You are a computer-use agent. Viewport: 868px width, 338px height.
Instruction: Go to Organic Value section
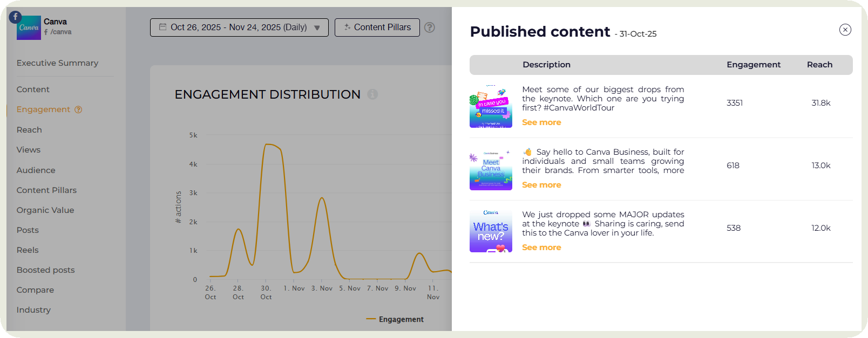coord(45,210)
